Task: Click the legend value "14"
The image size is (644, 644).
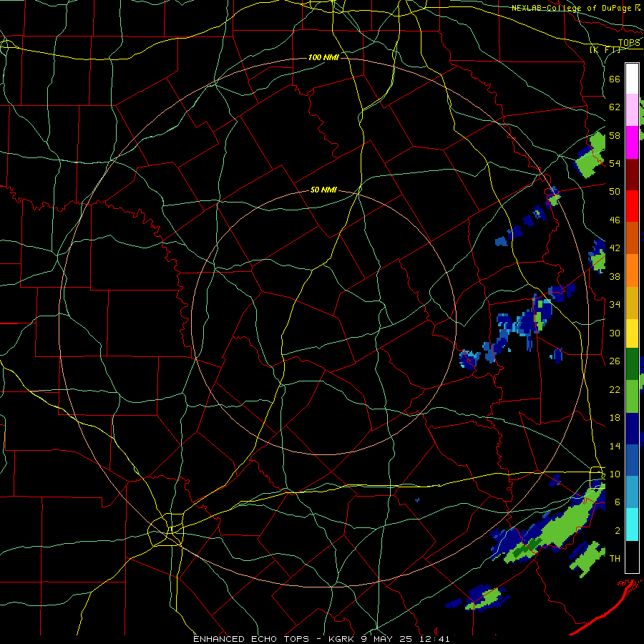Action: (615, 446)
